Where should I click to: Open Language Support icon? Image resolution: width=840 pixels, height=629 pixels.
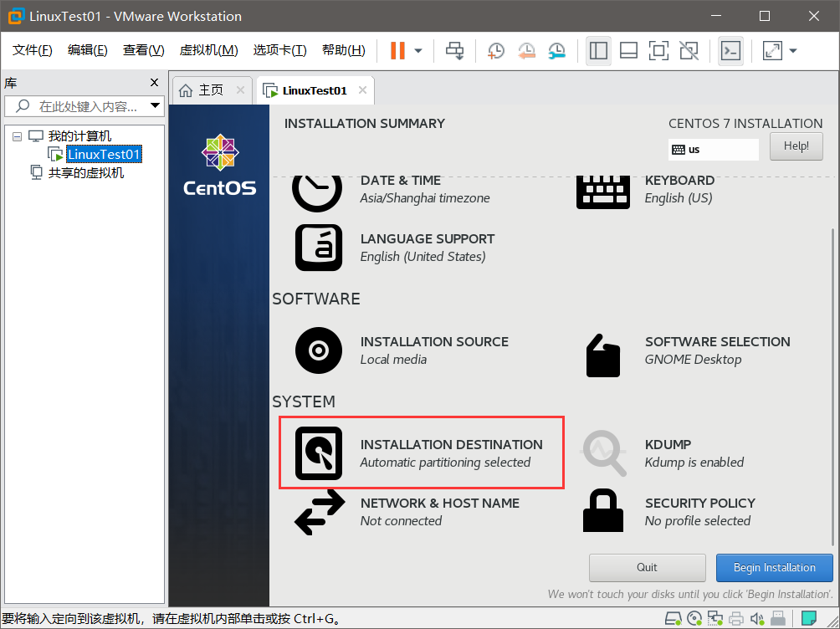pos(319,248)
